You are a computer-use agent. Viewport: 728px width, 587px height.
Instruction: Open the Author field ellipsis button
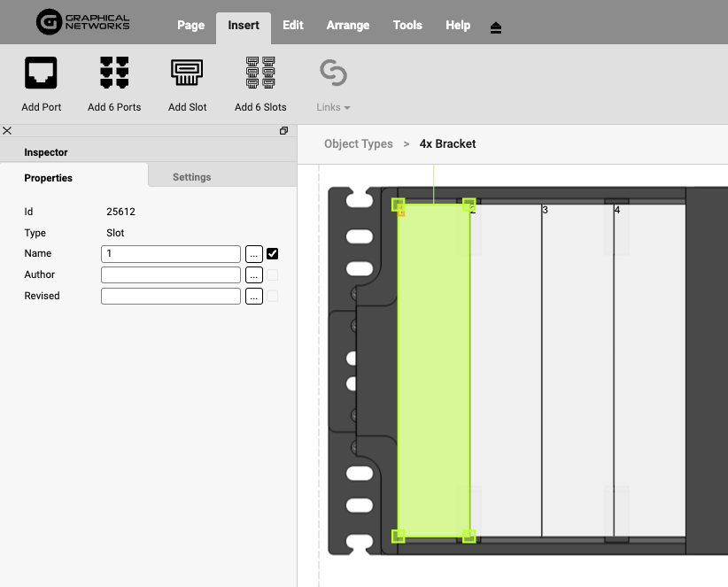pyautogui.click(x=254, y=275)
